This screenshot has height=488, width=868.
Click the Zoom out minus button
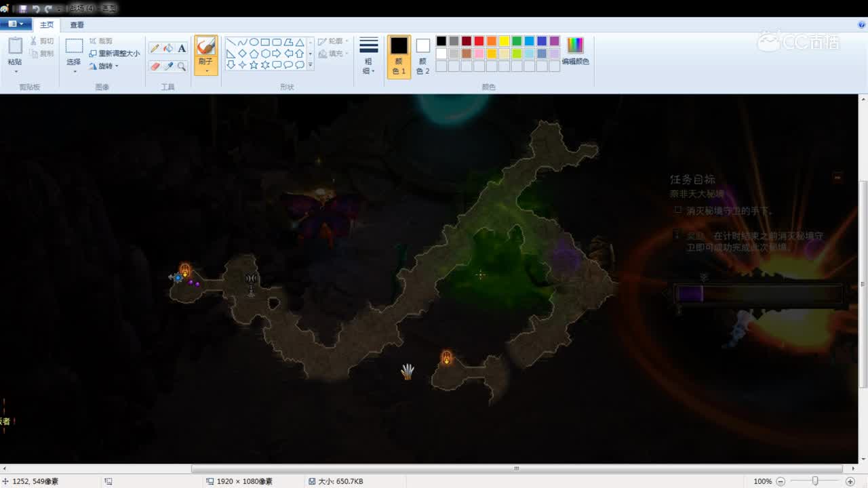781,481
